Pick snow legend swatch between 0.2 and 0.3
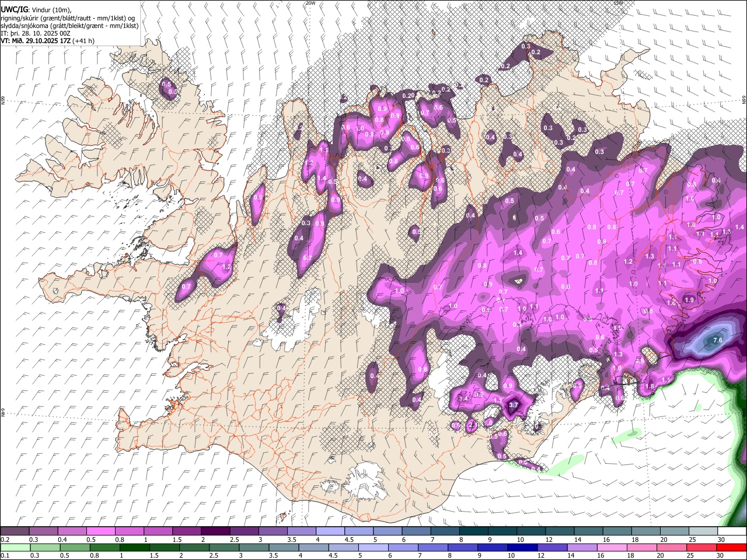This screenshot has height=560, width=747. coord(15,531)
